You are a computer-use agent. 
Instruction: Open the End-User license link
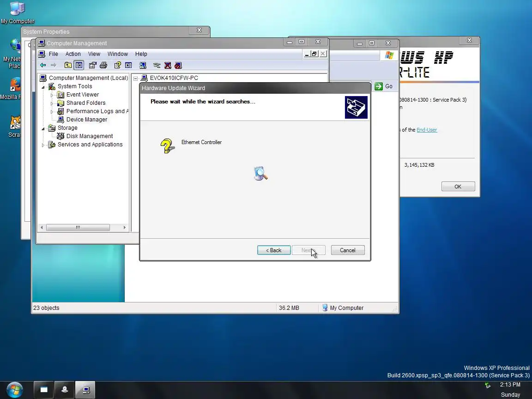[x=427, y=130]
